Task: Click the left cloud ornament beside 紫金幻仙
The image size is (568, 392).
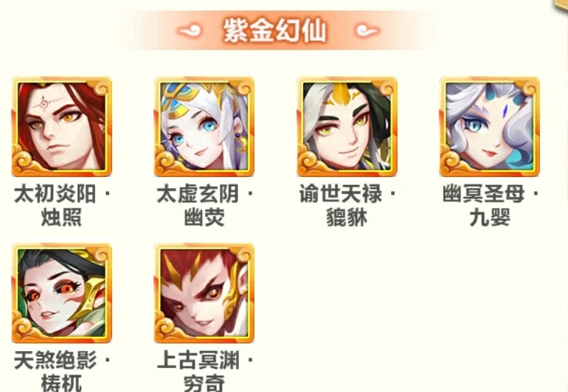Action: (189, 31)
